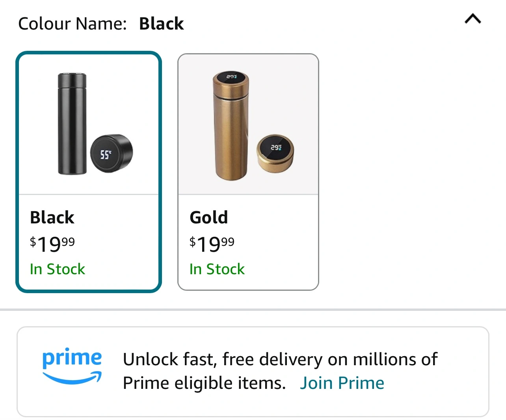Click the Prime delivery promotion banner text

click(x=280, y=371)
